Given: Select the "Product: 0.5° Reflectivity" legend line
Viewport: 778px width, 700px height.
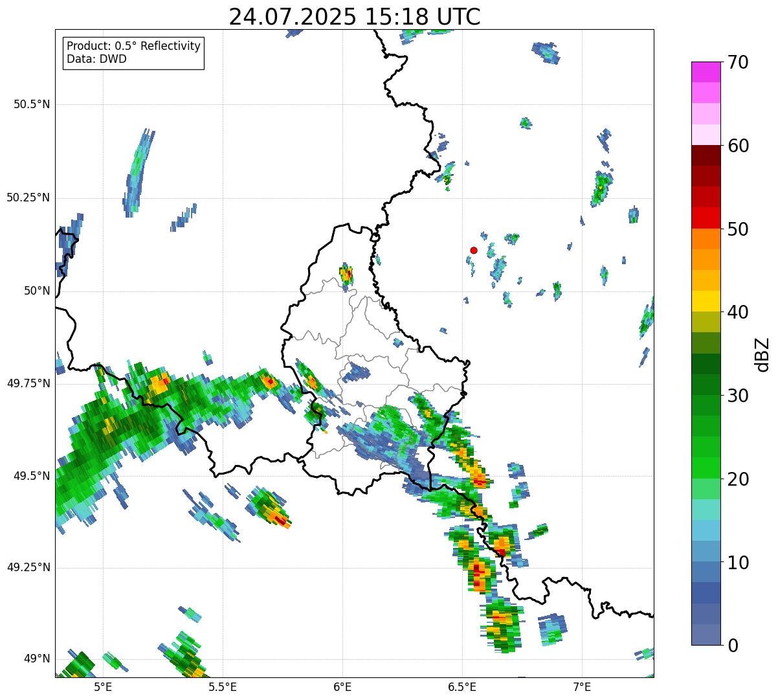Looking at the screenshot, I should click(x=133, y=47).
